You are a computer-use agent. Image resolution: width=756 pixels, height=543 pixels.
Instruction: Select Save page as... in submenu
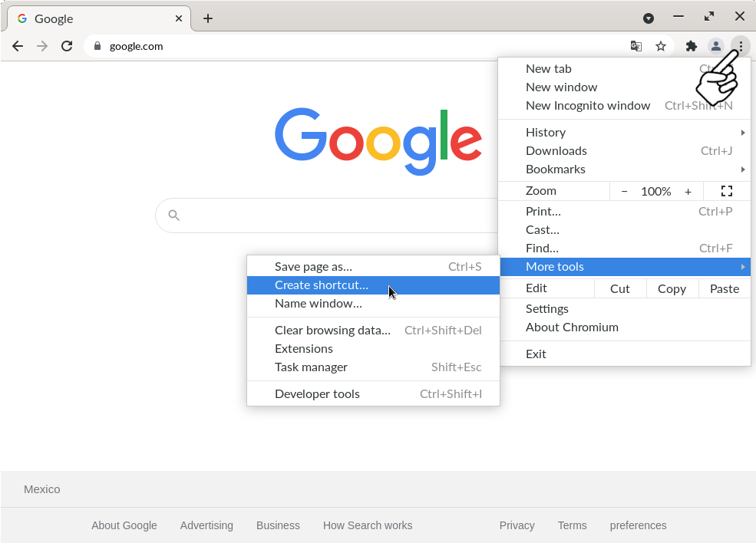coord(373,266)
